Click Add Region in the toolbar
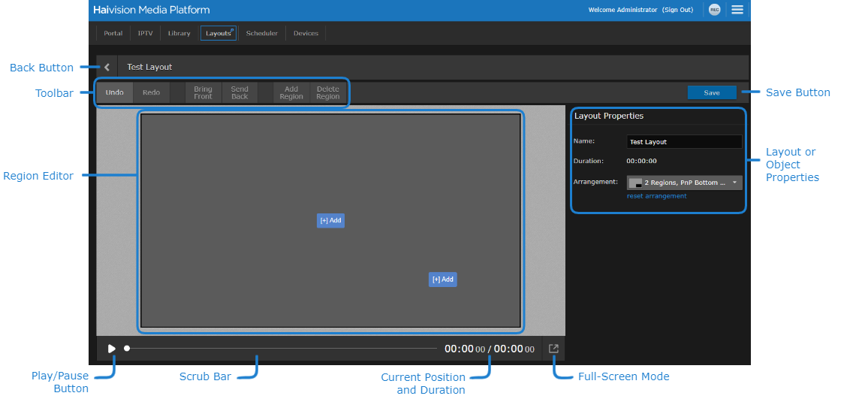The image size is (868, 411). tap(291, 92)
